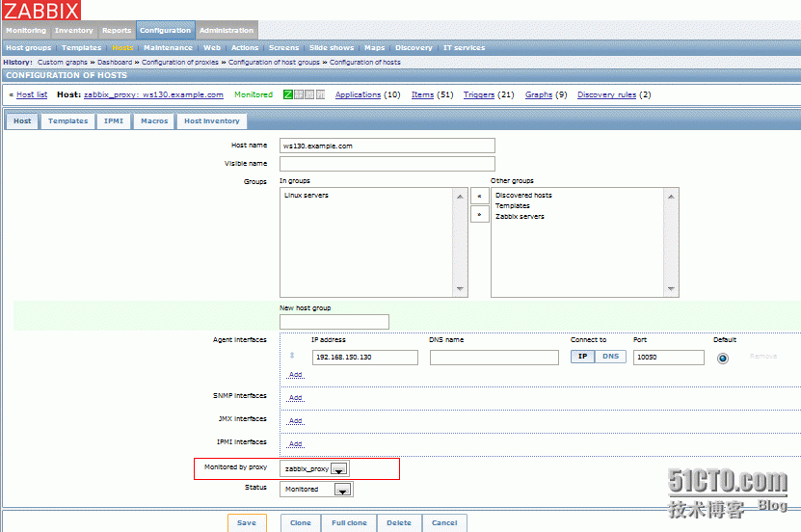The image size is (801, 532).
Task: Open the Monitoring menu
Action: point(26,30)
